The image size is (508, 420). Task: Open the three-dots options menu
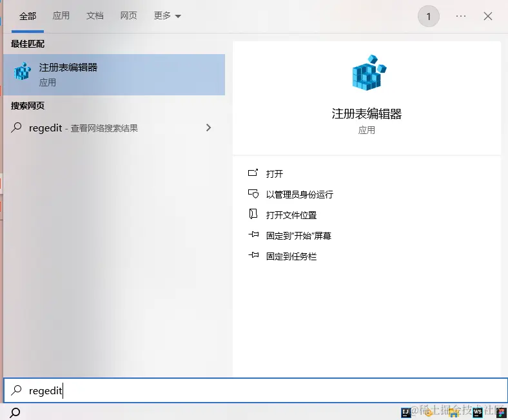[x=461, y=16]
